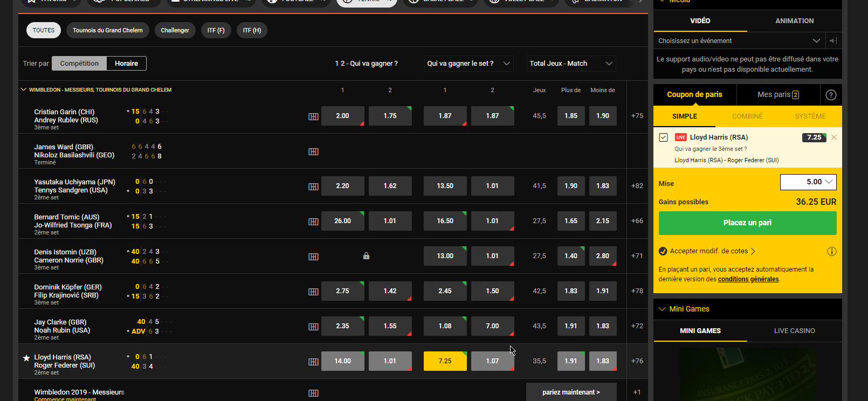This screenshot has height=401, width=868.
Task: Select SYSTÈME bet type tab
Action: point(810,116)
